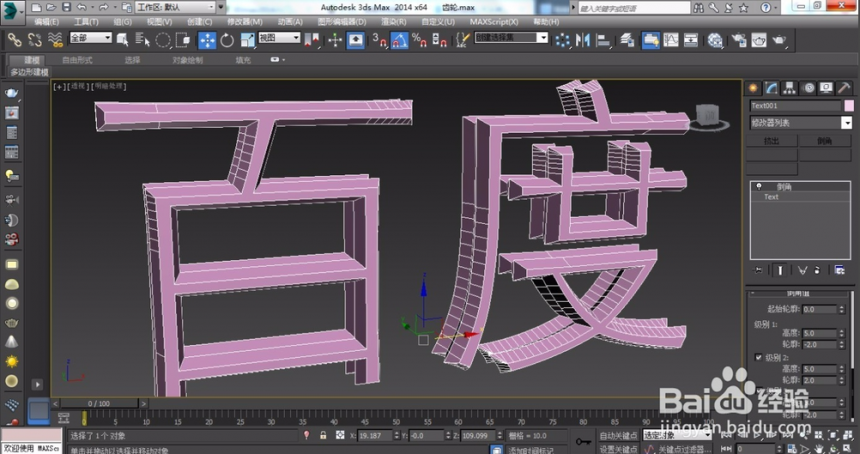Open the 视图 reference coordinate system dropdown
The image size is (860, 454).
(279, 38)
